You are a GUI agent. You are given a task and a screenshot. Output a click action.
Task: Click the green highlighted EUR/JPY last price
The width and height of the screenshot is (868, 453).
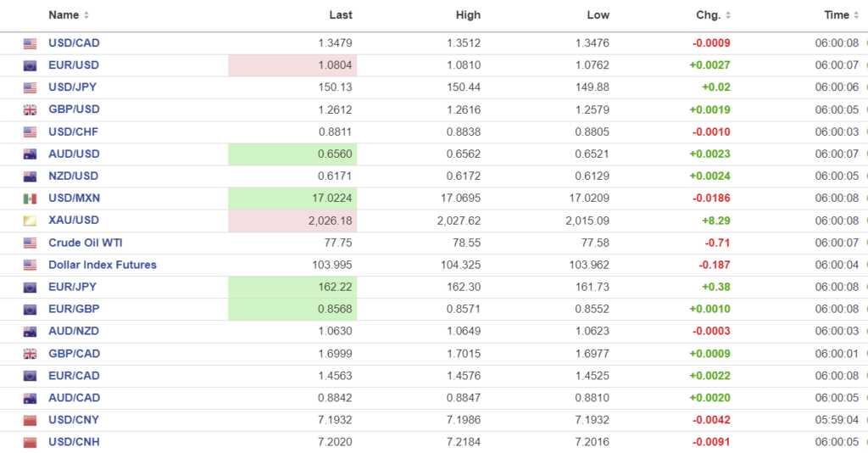pos(292,287)
